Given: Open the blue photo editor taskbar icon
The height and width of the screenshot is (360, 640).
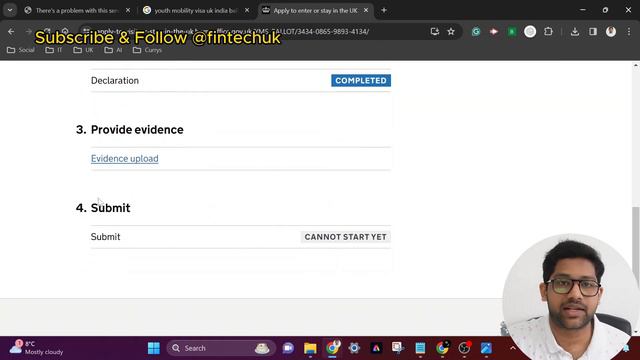Looking at the screenshot, I should point(486,348).
